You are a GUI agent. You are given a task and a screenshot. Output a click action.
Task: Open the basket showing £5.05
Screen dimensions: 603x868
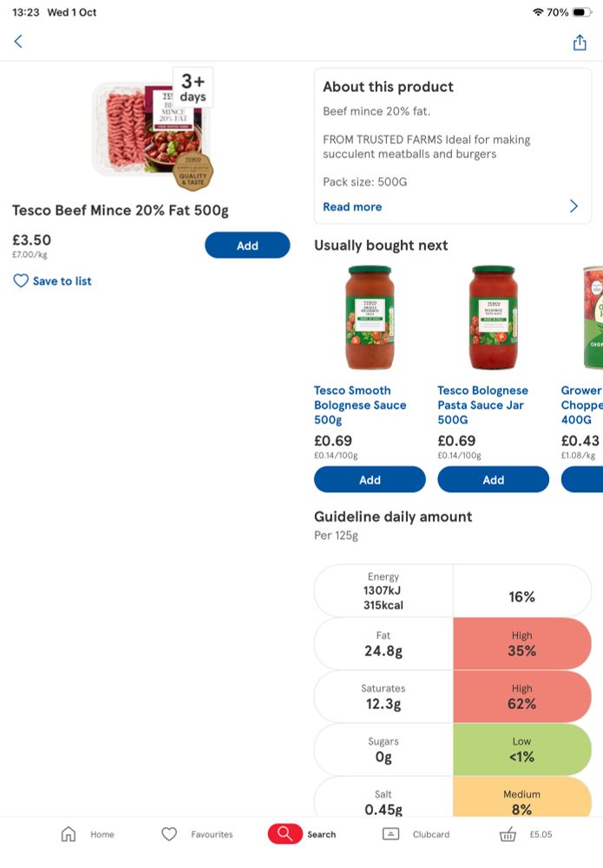pos(508,834)
